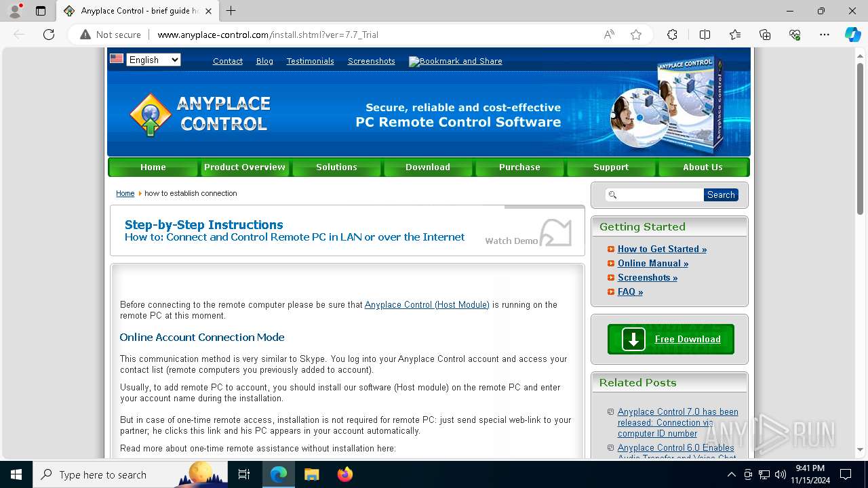This screenshot has width=868, height=488.
Task: Click Edge icon on taskbar
Action: [279, 474]
